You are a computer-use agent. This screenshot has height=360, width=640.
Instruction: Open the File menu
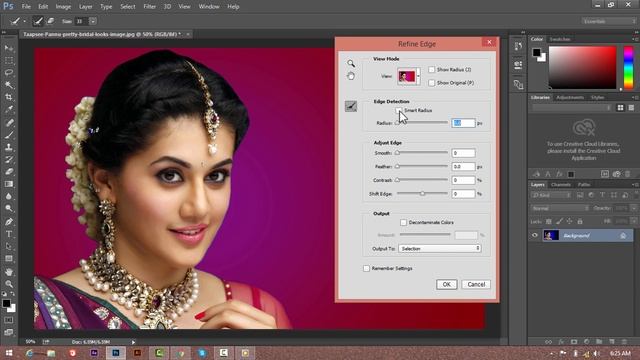point(26,7)
